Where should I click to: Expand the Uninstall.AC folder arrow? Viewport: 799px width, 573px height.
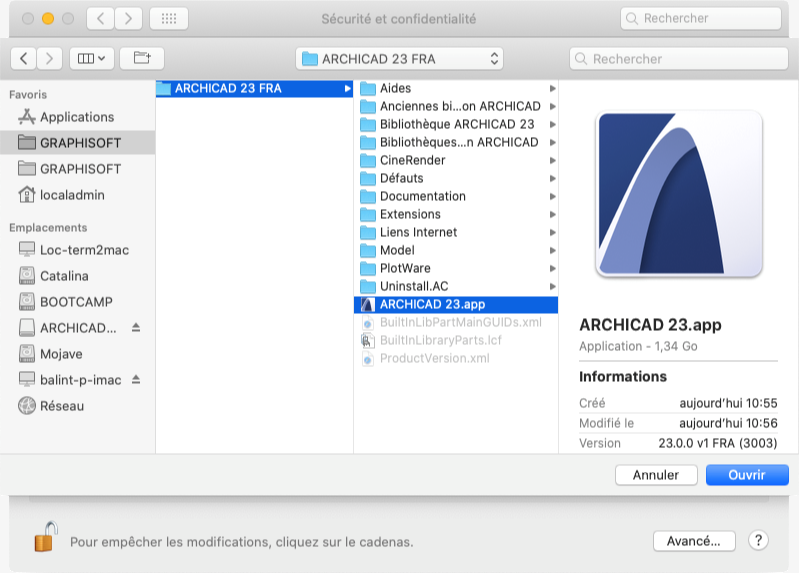(x=552, y=286)
